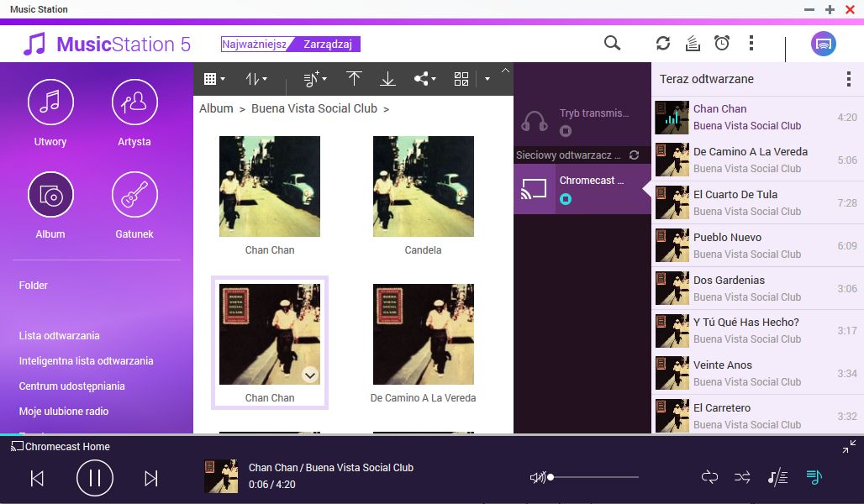Select first Chan Chan cover thumbnail
The height and width of the screenshot is (504, 864).
(x=270, y=186)
